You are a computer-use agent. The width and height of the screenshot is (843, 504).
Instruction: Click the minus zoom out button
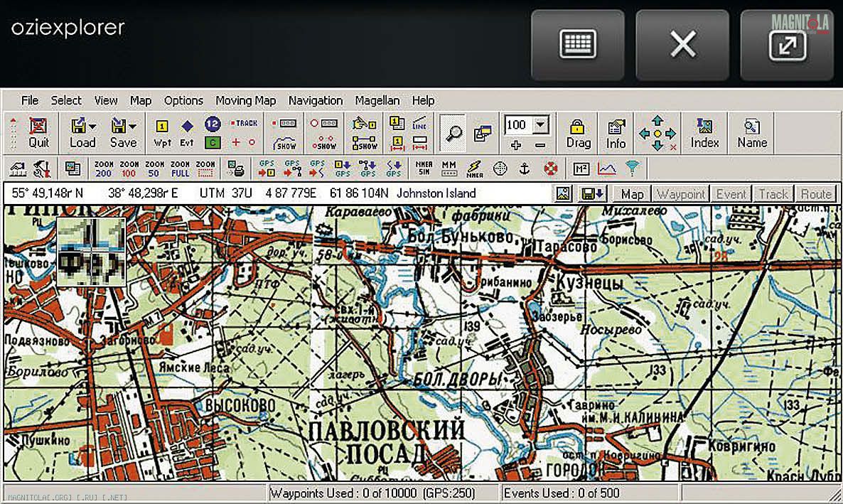point(540,145)
